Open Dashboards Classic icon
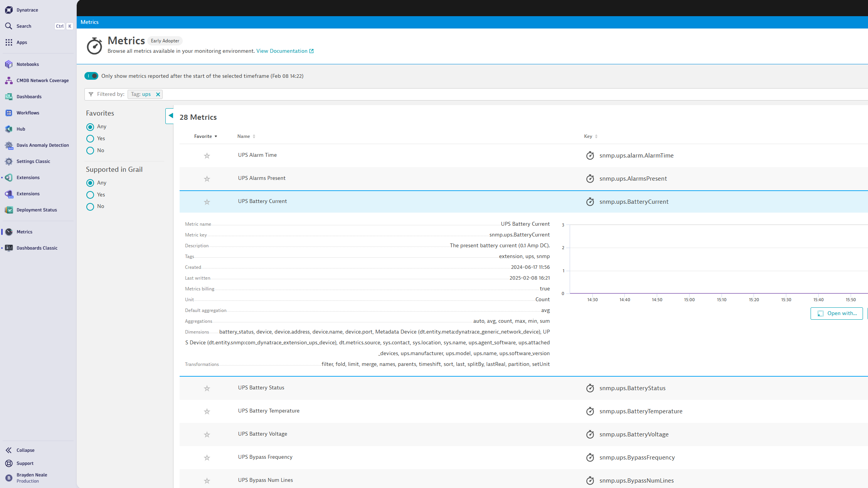Viewport: 868px width, 488px height. pyautogui.click(x=9, y=248)
